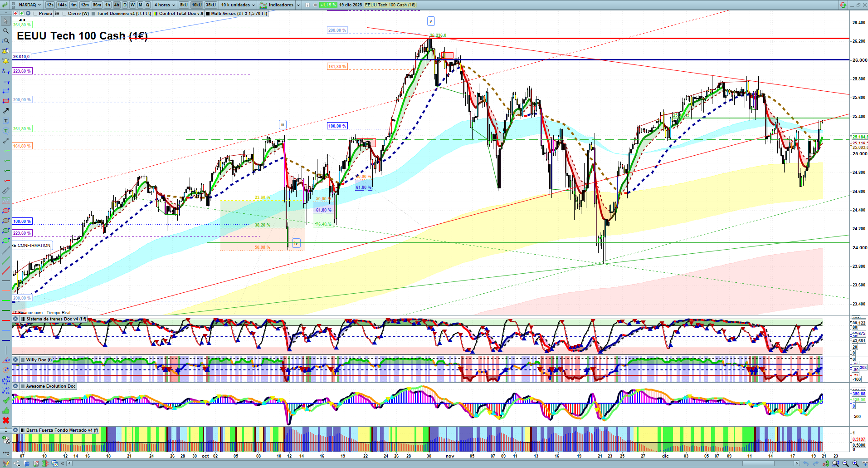Select the 144s timeframe
The height and width of the screenshot is (468, 868).
(62, 5)
